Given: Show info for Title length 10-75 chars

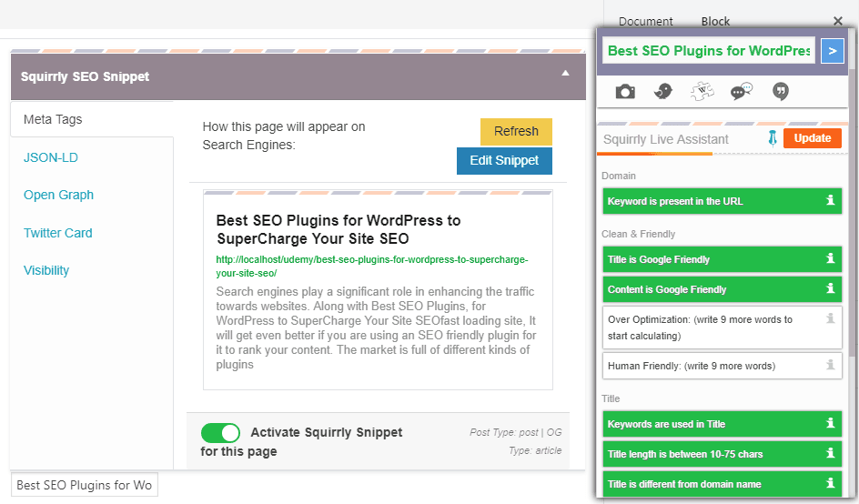Looking at the screenshot, I should (831, 453).
